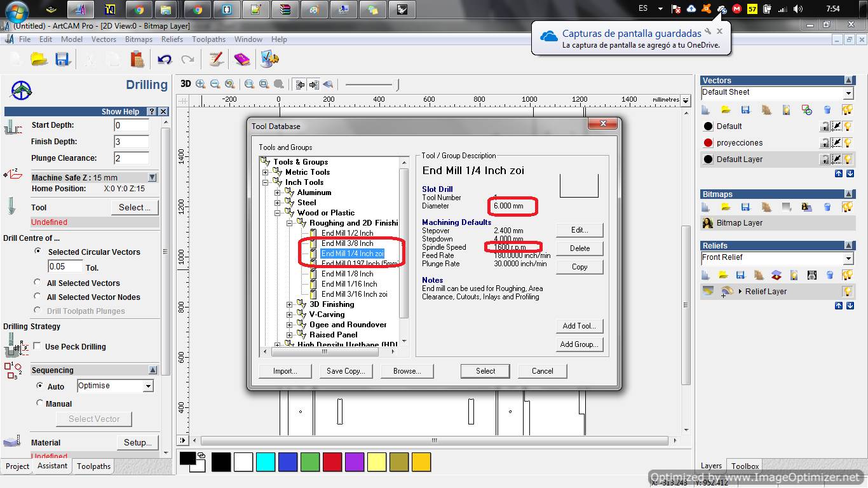Expand the Metric Tools tree group
The width and height of the screenshot is (868, 488).
click(x=266, y=172)
